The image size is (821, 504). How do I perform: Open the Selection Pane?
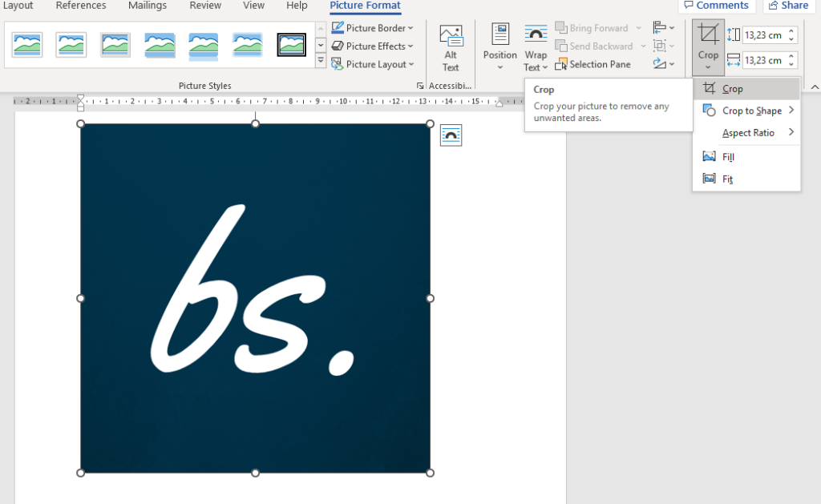tap(593, 64)
